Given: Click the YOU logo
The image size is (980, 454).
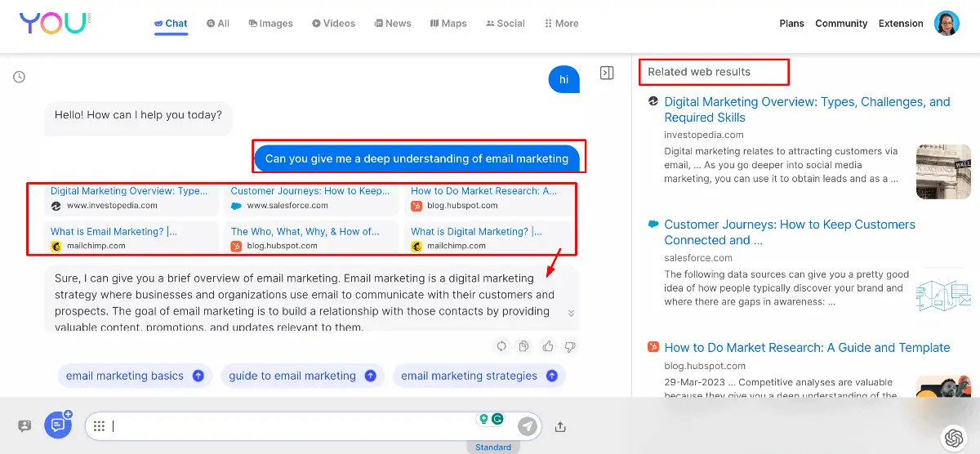Looking at the screenshot, I should click(x=55, y=23).
